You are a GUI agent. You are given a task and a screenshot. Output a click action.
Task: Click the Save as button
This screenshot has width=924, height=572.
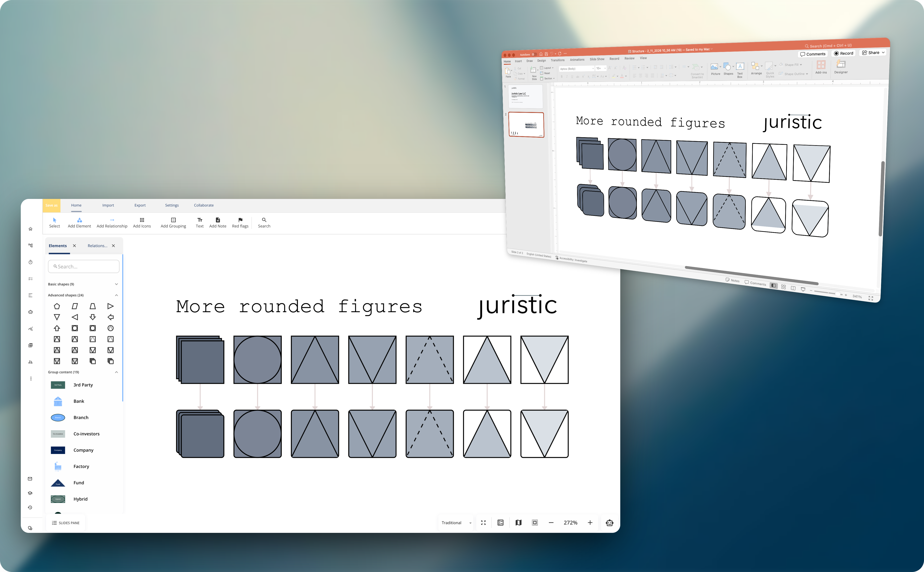pyautogui.click(x=52, y=205)
